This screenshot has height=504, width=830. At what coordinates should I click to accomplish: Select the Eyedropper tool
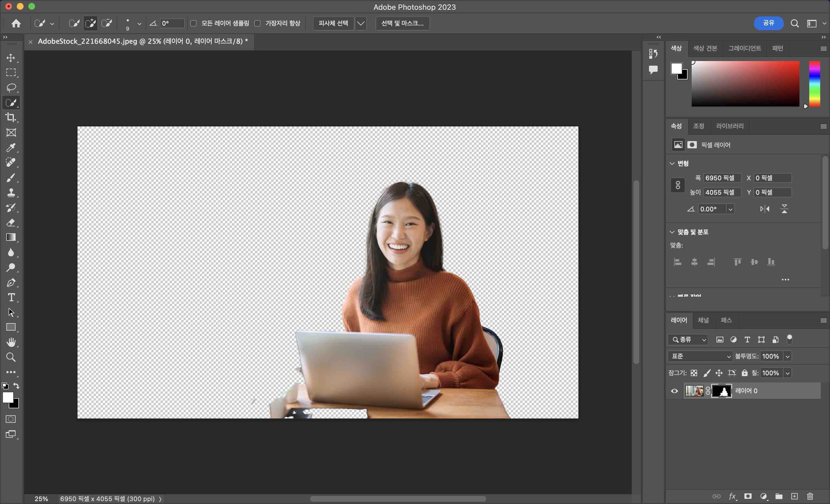pyautogui.click(x=11, y=147)
